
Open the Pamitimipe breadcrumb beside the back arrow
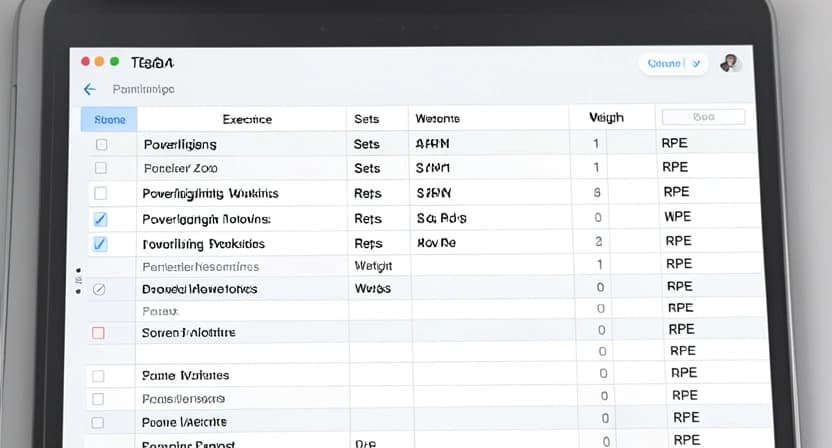click(143, 89)
